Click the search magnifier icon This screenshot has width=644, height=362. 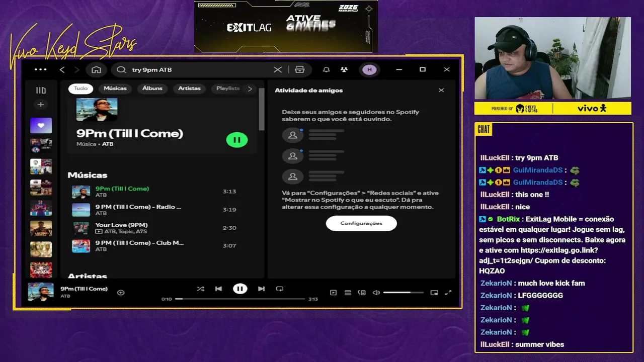click(x=121, y=70)
